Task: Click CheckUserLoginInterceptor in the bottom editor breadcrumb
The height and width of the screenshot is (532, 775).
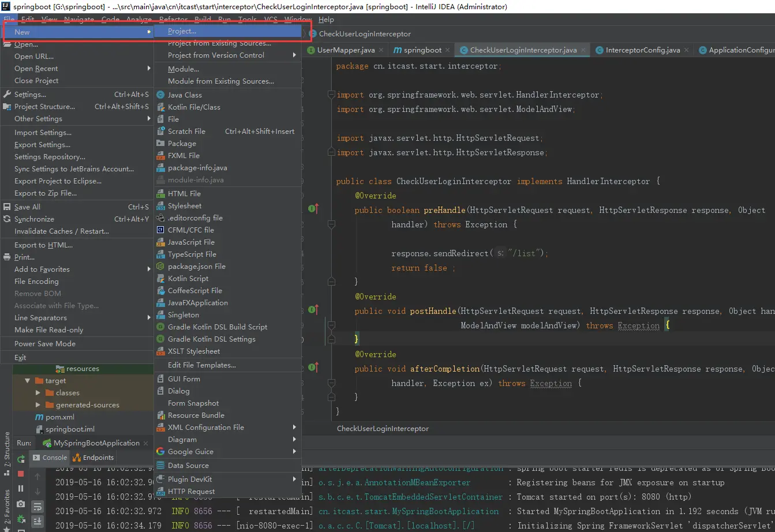Action: point(383,429)
